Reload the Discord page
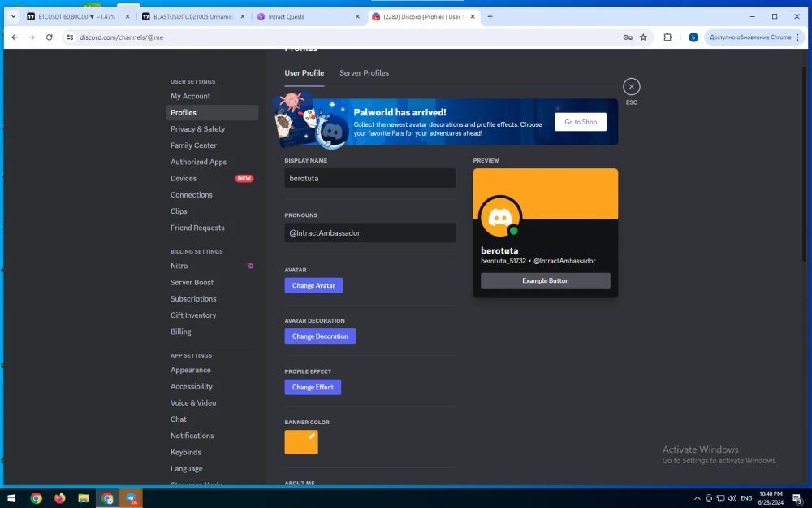This screenshot has width=812, height=508. coord(50,37)
